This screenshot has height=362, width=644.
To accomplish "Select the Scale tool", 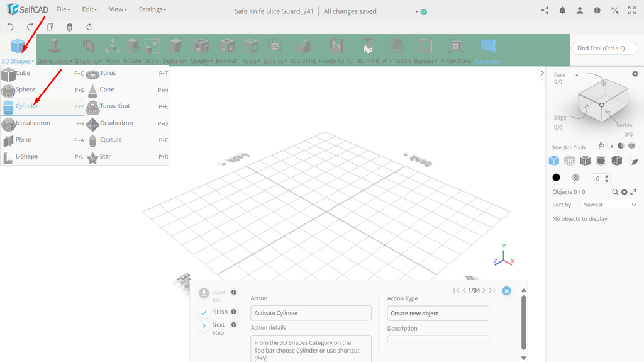I will click(152, 51).
